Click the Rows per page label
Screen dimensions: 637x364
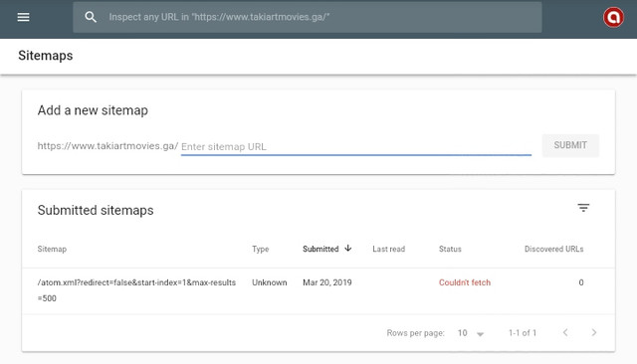(x=416, y=333)
